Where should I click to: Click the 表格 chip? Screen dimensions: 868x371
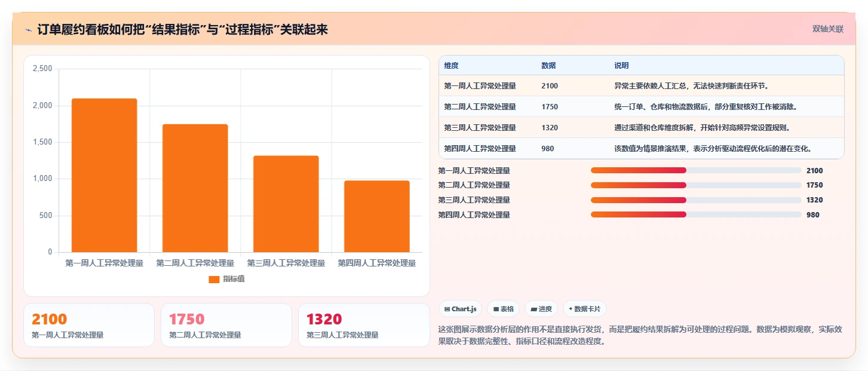pos(504,309)
